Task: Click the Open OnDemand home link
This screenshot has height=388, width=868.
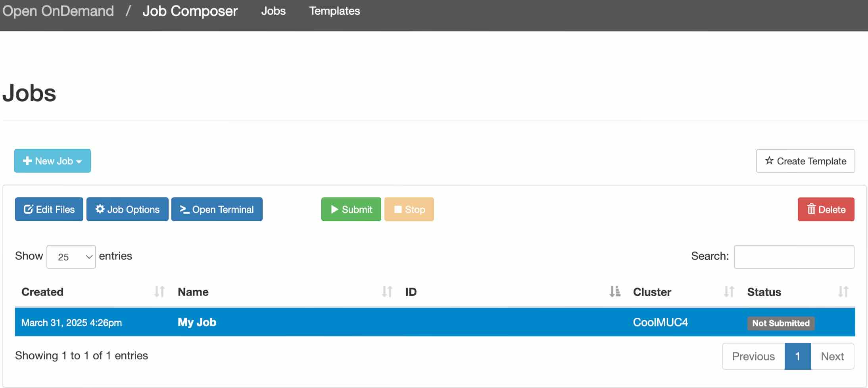Action: pos(58,11)
